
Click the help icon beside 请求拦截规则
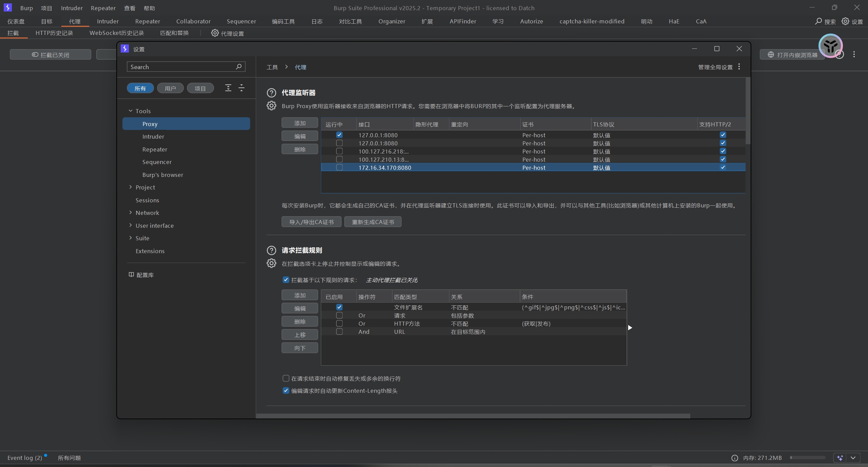(x=271, y=250)
